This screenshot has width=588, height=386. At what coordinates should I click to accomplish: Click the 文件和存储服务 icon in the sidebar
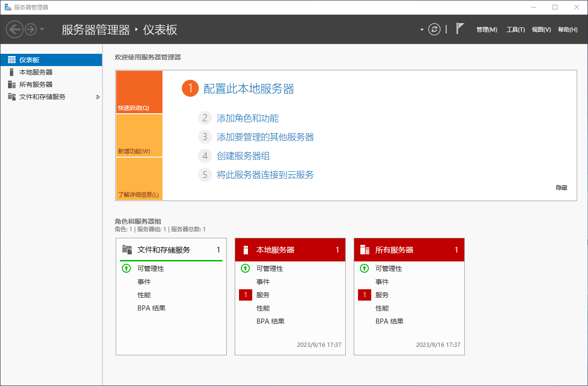pos(12,97)
